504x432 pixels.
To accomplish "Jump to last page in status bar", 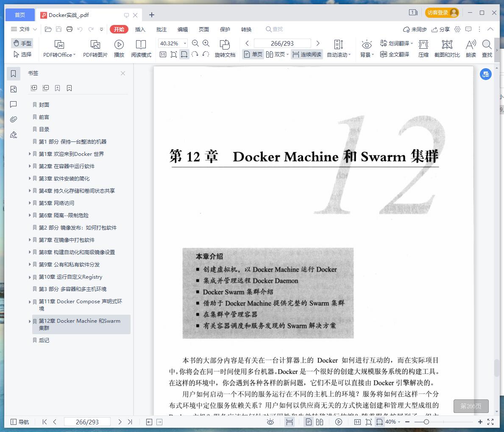I will (x=130, y=422).
